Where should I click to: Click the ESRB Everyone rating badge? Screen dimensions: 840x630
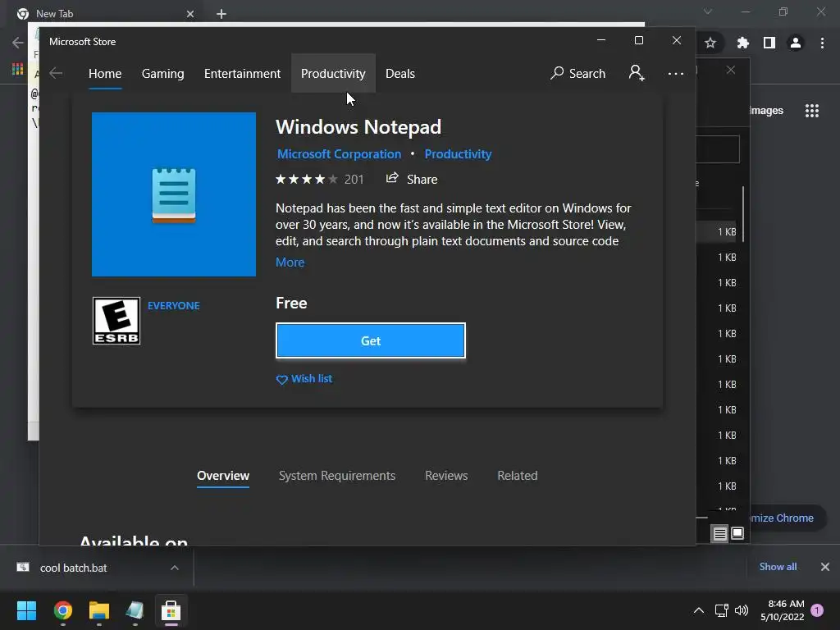(x=116, y=321)
